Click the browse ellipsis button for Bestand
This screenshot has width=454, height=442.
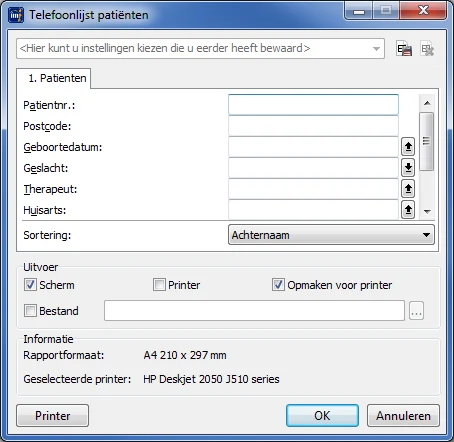click(416, 311)
